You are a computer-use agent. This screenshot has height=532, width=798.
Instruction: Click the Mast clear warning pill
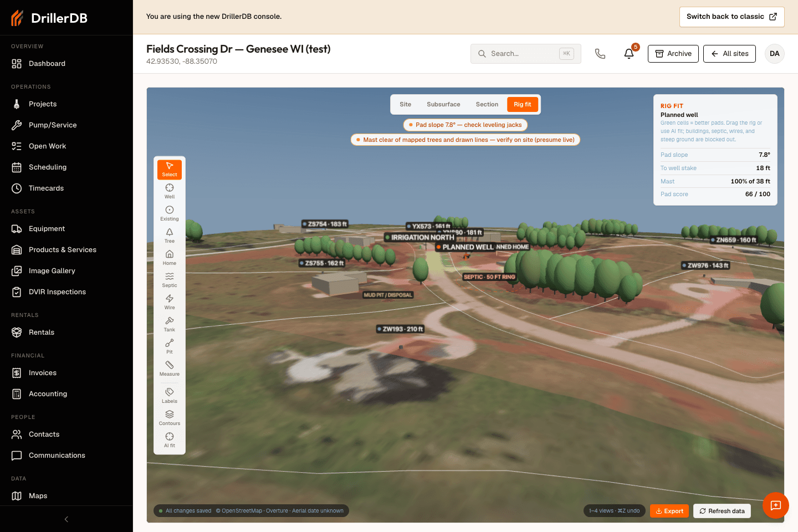pos(465,140)
